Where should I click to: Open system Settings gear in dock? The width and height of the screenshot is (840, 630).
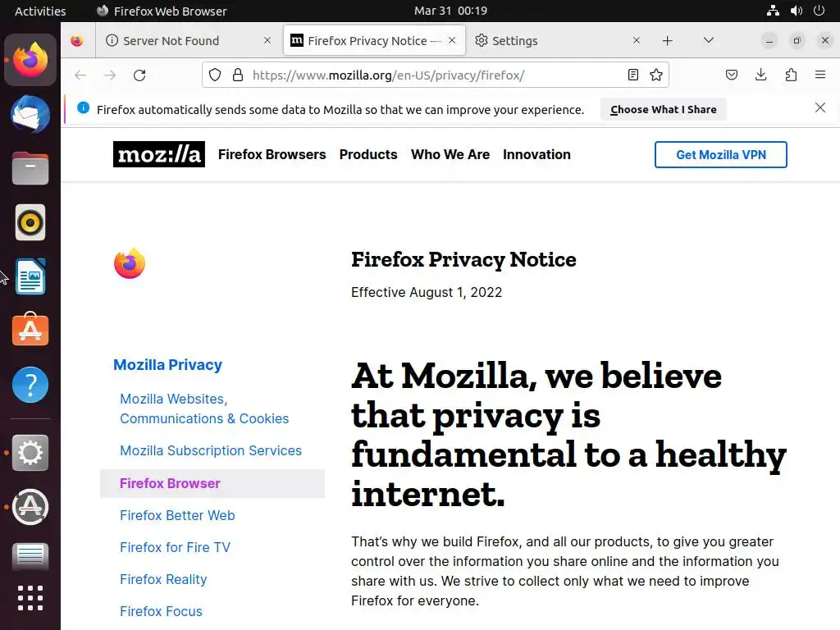tap(30, 453)
